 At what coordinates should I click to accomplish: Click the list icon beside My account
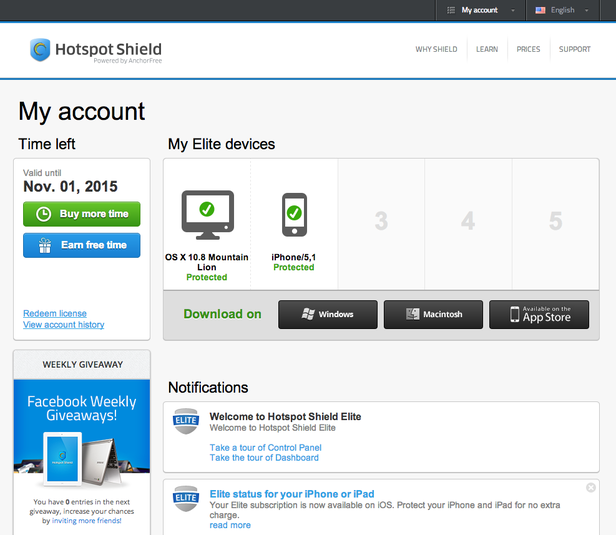coord(451,10)
